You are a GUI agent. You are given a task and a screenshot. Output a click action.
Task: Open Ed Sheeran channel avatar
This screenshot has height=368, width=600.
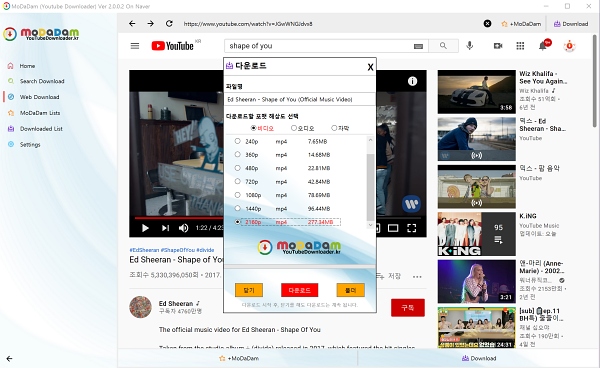point(140,307)
